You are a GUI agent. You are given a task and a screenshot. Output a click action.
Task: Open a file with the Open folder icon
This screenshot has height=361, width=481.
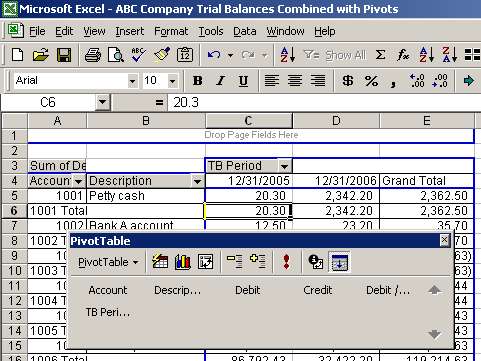pyautogui.click(x=41, y=54)
